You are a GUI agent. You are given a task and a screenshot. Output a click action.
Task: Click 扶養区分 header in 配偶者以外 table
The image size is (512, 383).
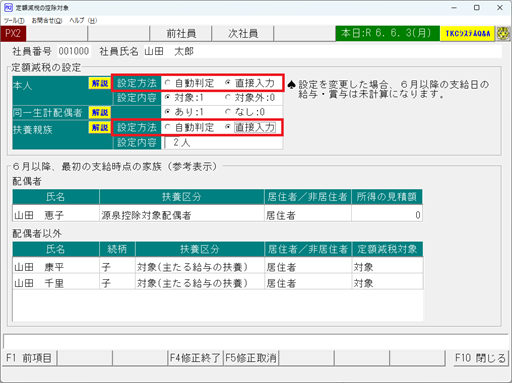coord(200,249)
